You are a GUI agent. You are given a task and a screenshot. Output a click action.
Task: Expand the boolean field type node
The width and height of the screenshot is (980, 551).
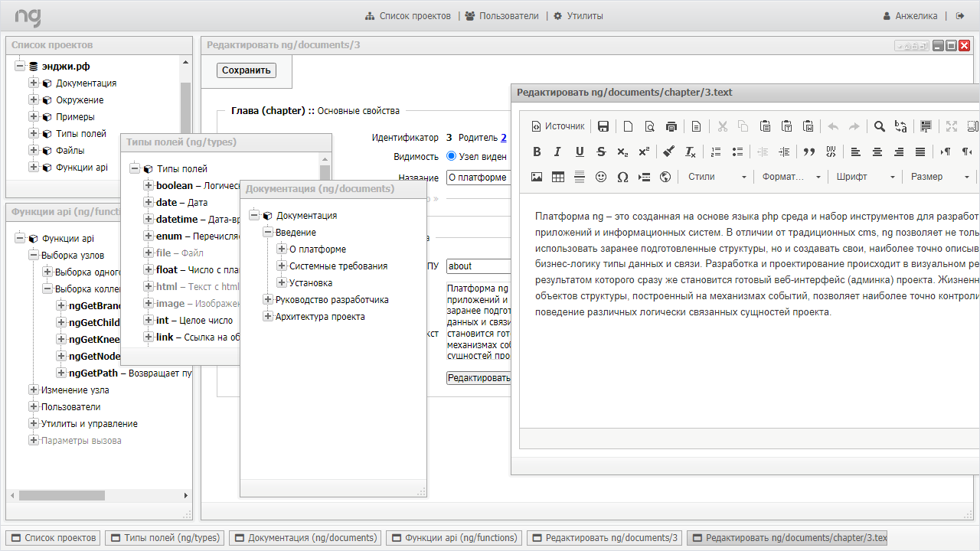(149, 186)
